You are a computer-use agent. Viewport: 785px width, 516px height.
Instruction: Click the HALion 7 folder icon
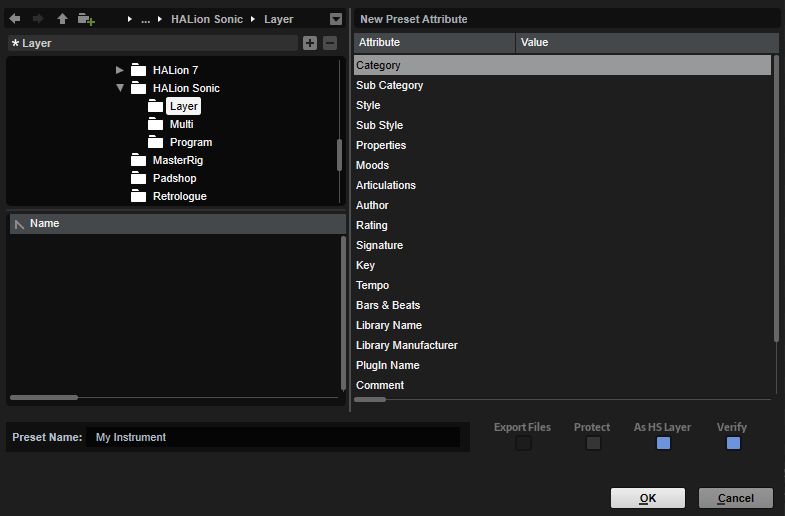click(139, 70)
